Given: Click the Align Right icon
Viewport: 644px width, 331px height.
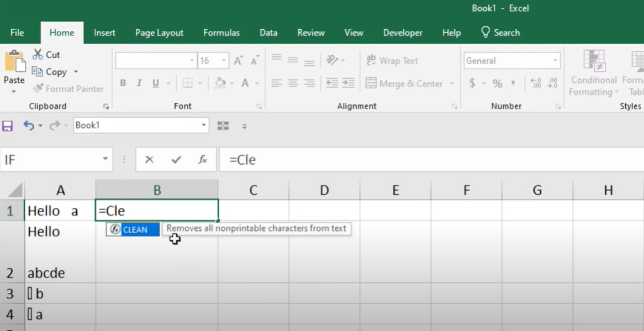Looking at the screenshot, I should [x=309, y=83].
